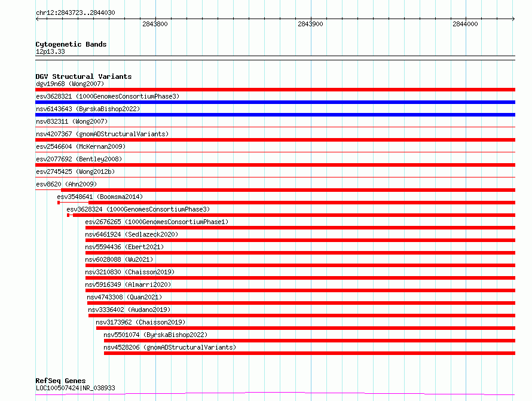Click the 2843900 ruler position label
The height and width of the screenshot is (401, 532).
310,24
